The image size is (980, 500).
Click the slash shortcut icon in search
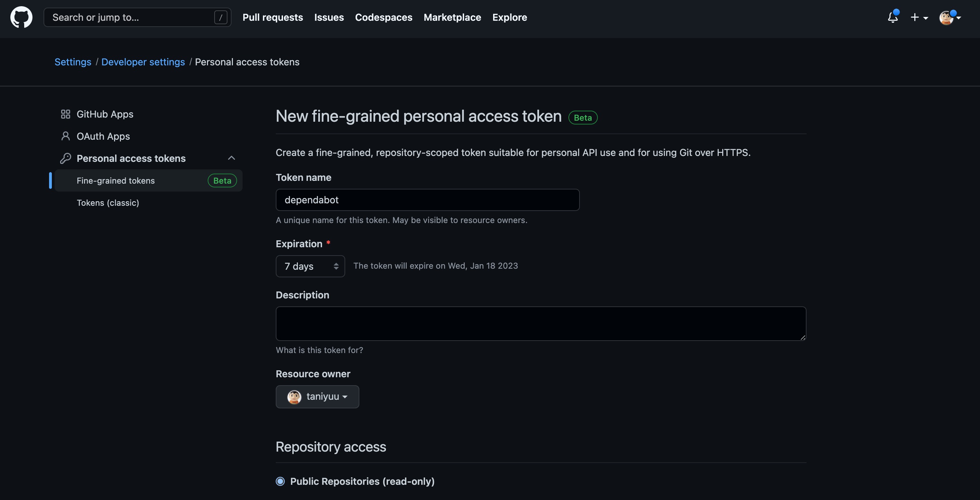coord(221,17)
